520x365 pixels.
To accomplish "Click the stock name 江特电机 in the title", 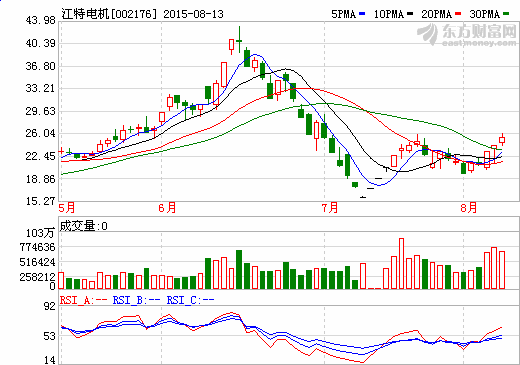I will click(85, 14).
